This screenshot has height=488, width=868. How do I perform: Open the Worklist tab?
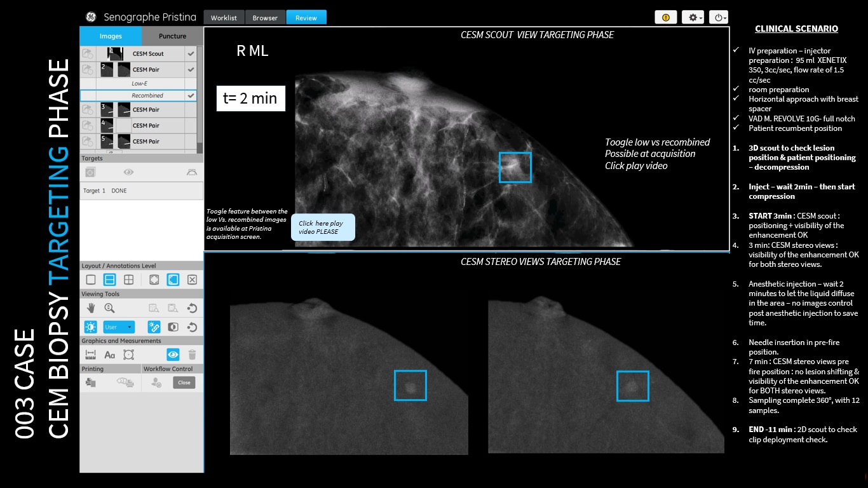click(x=224, y=18)
